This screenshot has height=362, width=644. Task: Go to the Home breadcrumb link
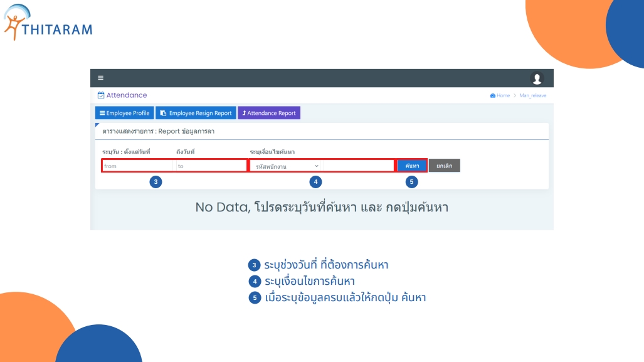click(x=503, y=95)
